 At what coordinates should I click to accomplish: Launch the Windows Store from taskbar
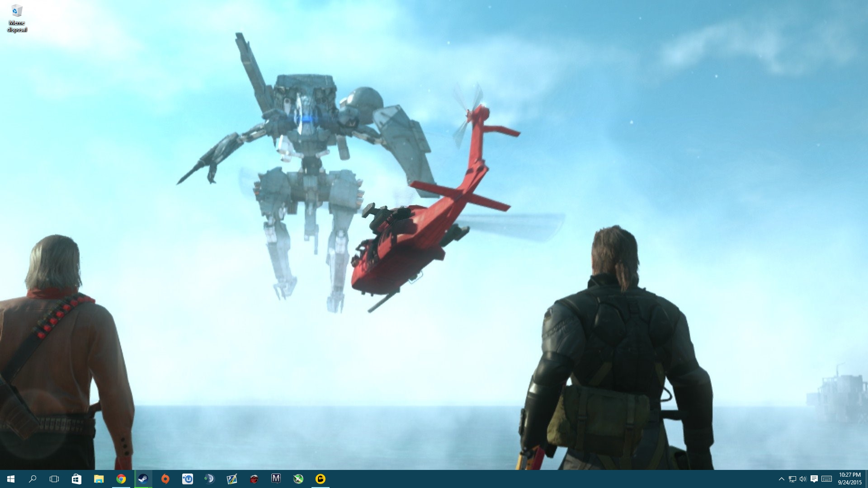pos(76,479)
